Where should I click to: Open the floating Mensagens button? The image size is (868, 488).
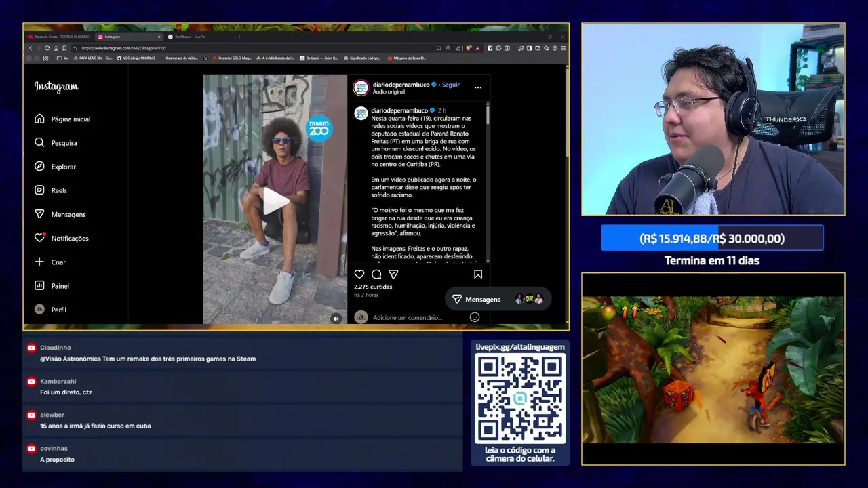(497, 299)
